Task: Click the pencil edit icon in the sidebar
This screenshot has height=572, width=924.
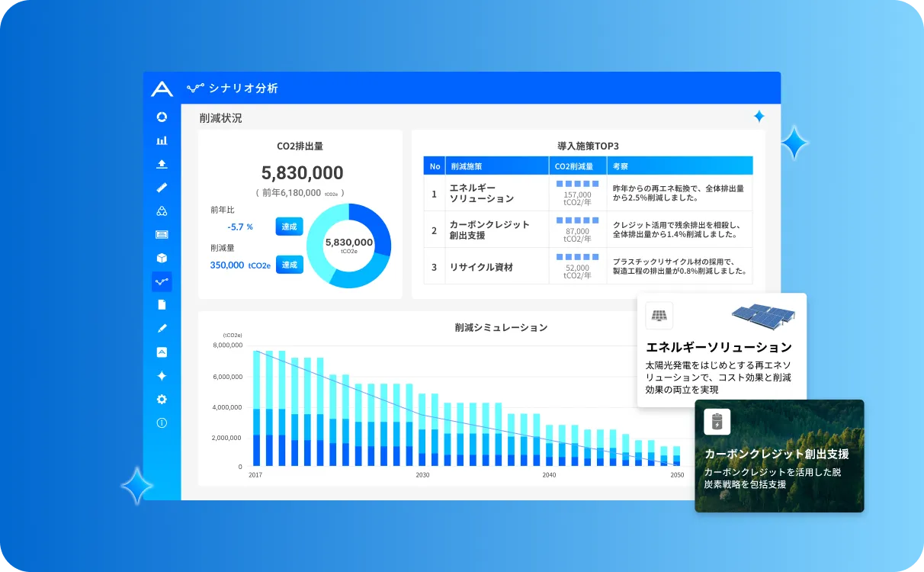Action: point(162,328)
